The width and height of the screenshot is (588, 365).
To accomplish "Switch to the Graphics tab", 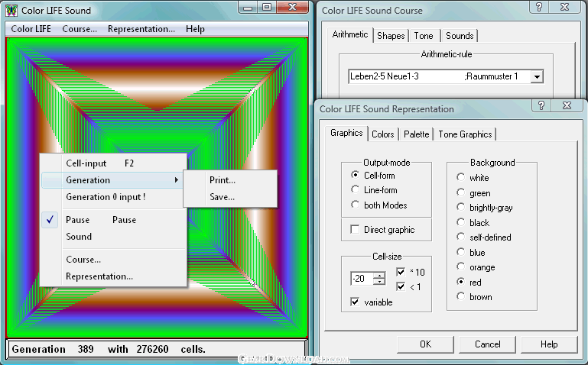I will click(x=346, y=133).
